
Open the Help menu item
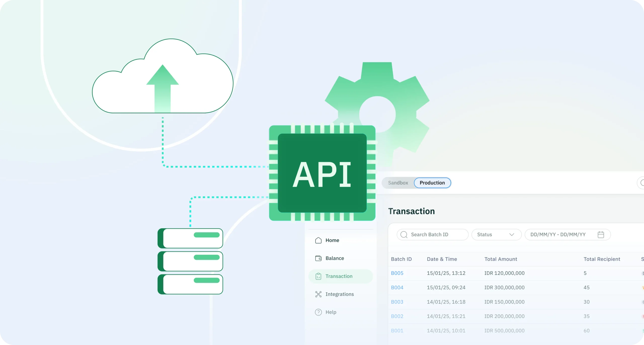pyautogui.click(x=340, y=312)
